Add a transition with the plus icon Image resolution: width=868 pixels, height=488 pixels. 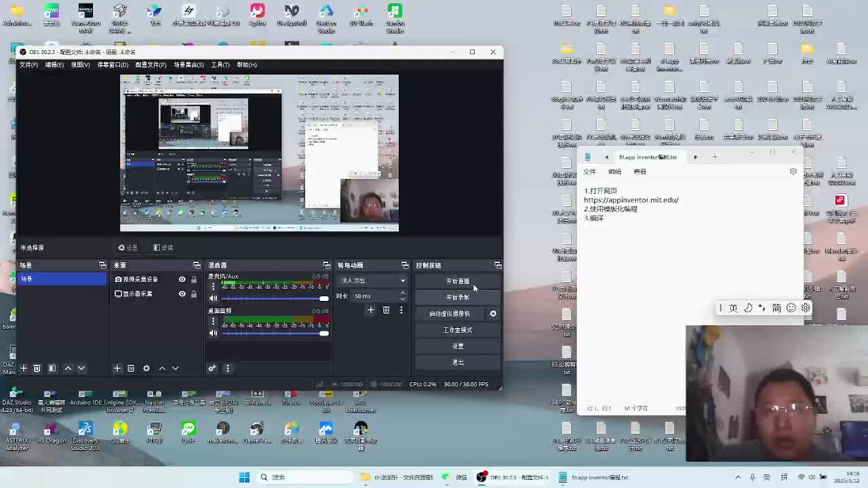click(370, 310)
